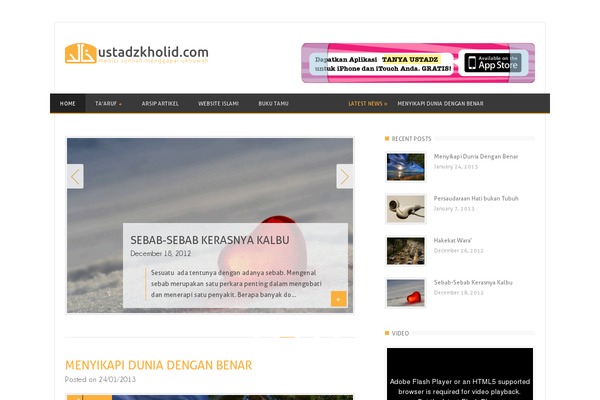Image resolution: width=600 pixels, height=400 pixels.
Task: Click the Tanya Ustadz app banner
Action: 418,63
